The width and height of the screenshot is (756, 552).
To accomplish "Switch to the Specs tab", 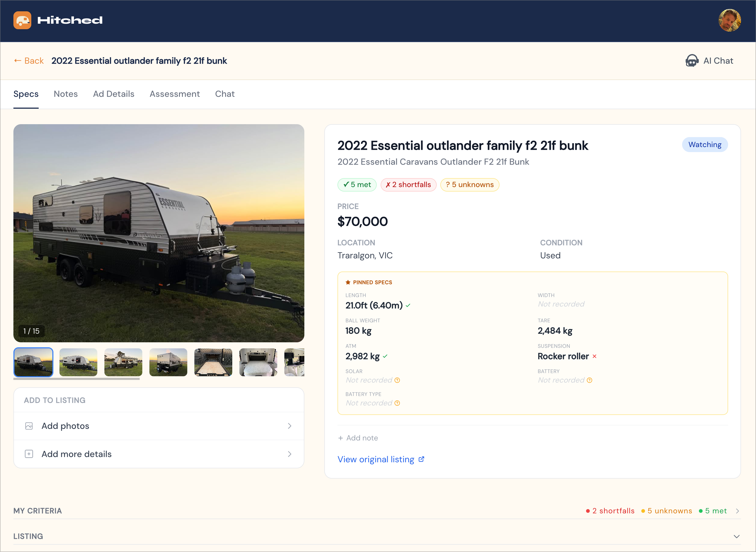I will click(26, 94).
